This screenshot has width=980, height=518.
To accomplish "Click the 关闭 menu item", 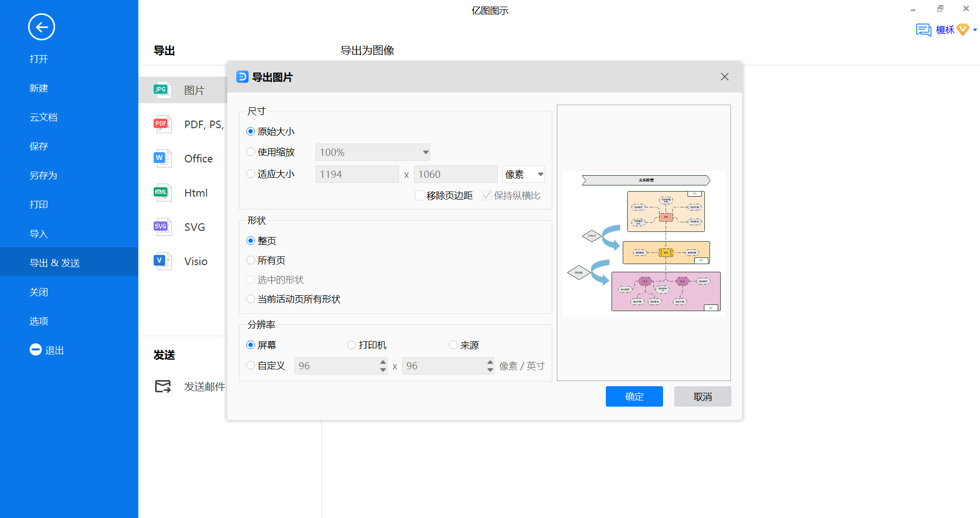I will point(39,292).
